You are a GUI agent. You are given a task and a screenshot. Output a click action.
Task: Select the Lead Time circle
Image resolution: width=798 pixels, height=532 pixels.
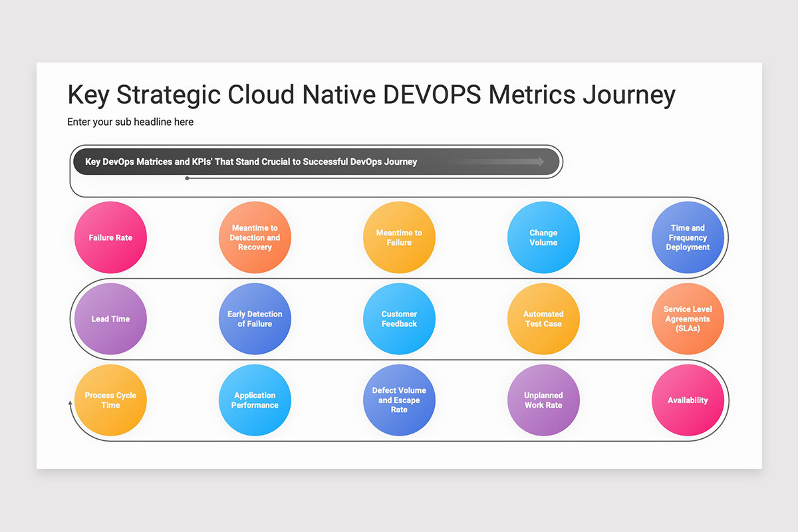(110, 319)
